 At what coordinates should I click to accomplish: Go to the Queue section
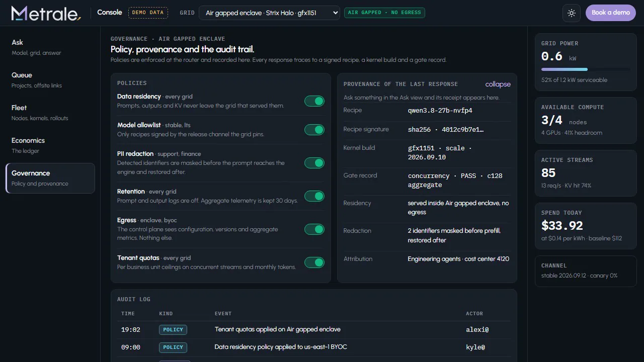click(x=50, y=80)
